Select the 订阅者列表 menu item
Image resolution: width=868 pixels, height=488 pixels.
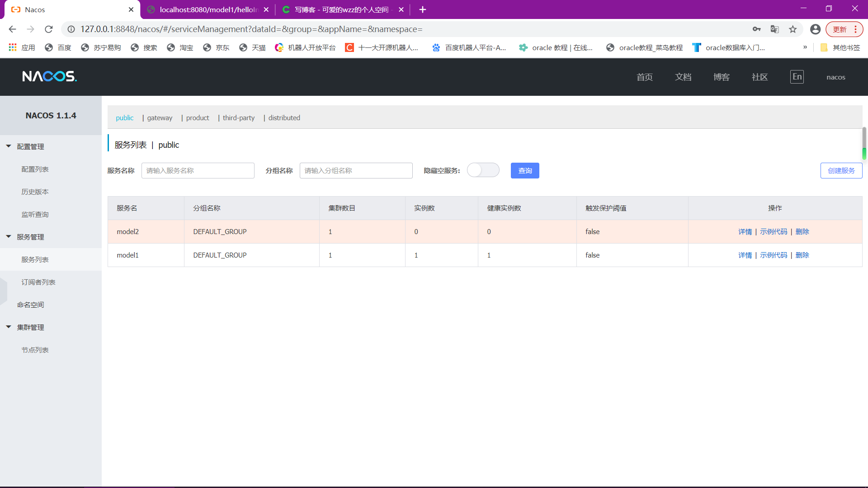38,282
